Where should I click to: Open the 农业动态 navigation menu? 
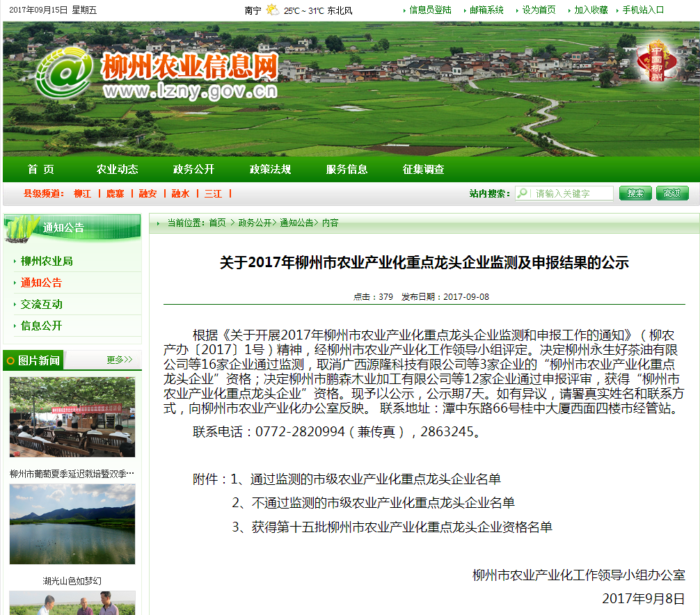coord(117,170)
